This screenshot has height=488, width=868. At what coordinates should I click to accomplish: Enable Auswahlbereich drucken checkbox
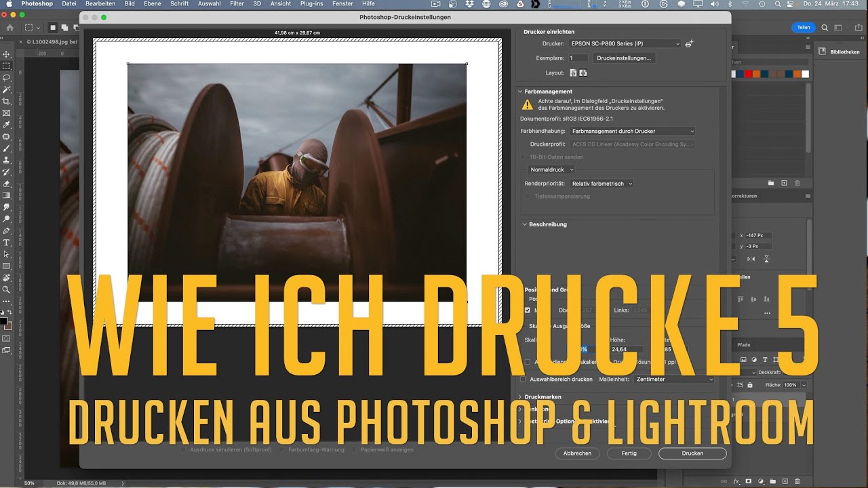[x=523, y=380]
